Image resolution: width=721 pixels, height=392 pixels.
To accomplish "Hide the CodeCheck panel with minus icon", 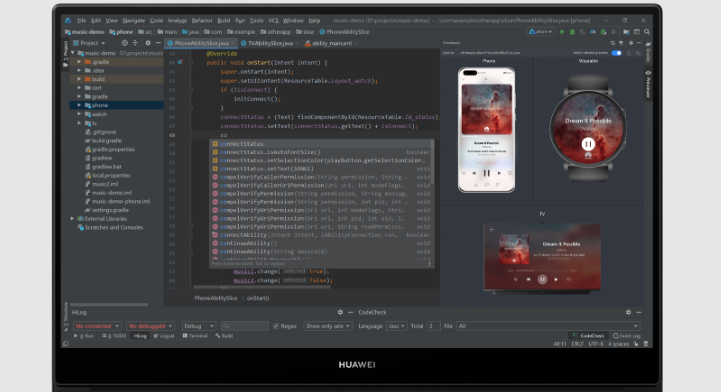I will 639,312.
